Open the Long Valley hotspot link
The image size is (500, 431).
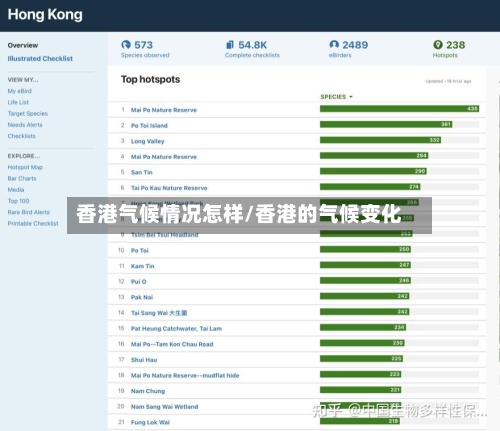[147, 141]
